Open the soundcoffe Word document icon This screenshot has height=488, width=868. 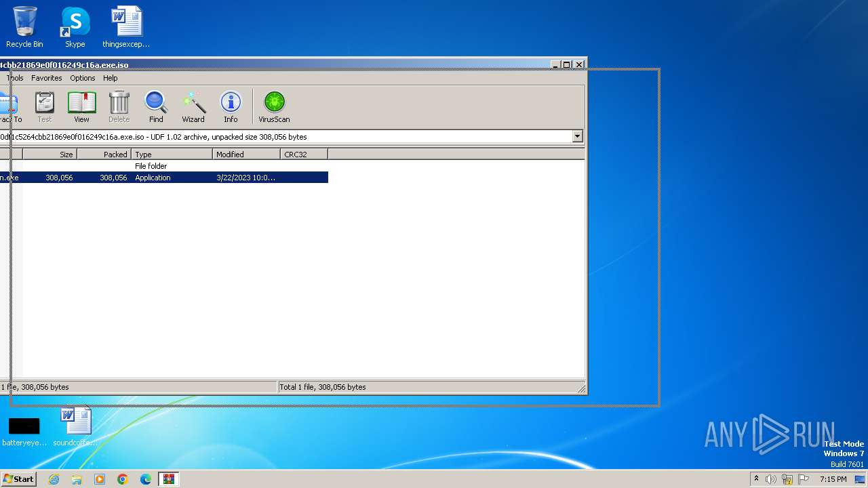75,427
